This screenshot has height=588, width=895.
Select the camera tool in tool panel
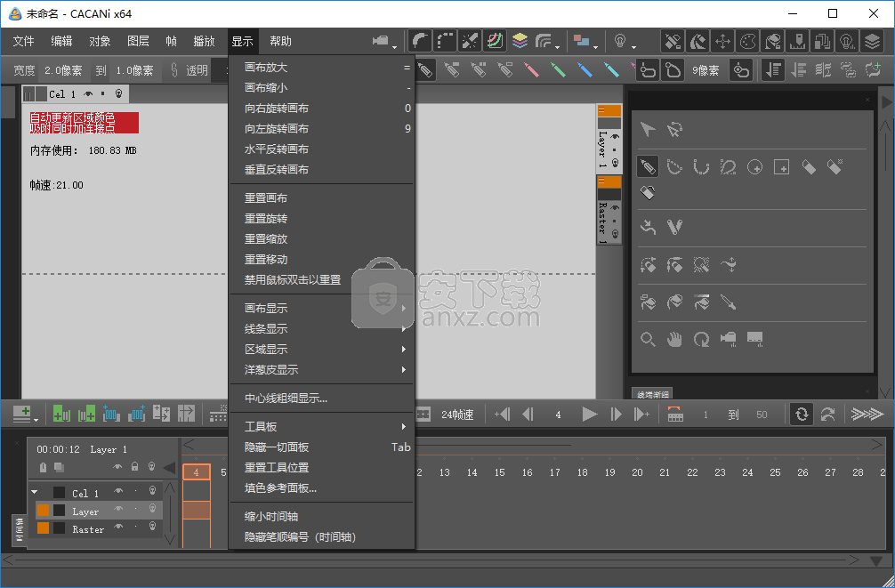point(728,340)
